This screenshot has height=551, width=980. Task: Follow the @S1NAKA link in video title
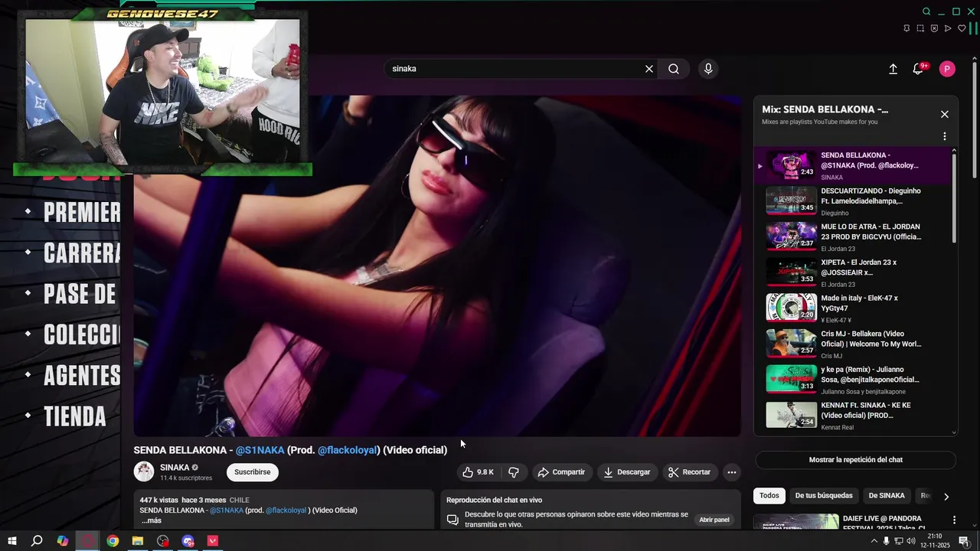(260, 450)
